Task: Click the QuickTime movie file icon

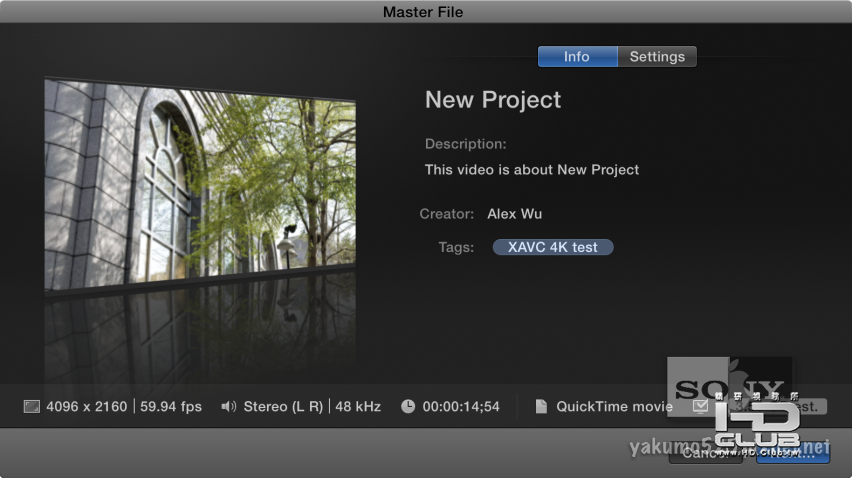Action: 541,406
